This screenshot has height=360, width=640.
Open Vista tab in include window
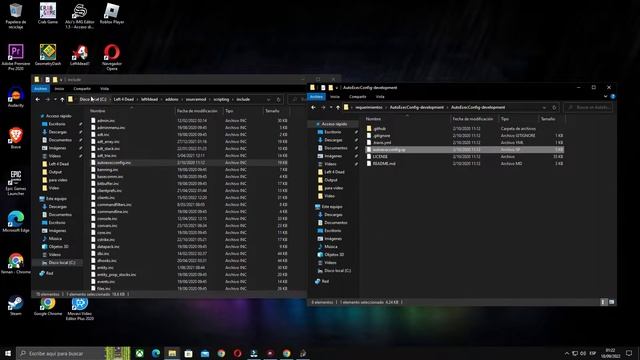(104, 89)
